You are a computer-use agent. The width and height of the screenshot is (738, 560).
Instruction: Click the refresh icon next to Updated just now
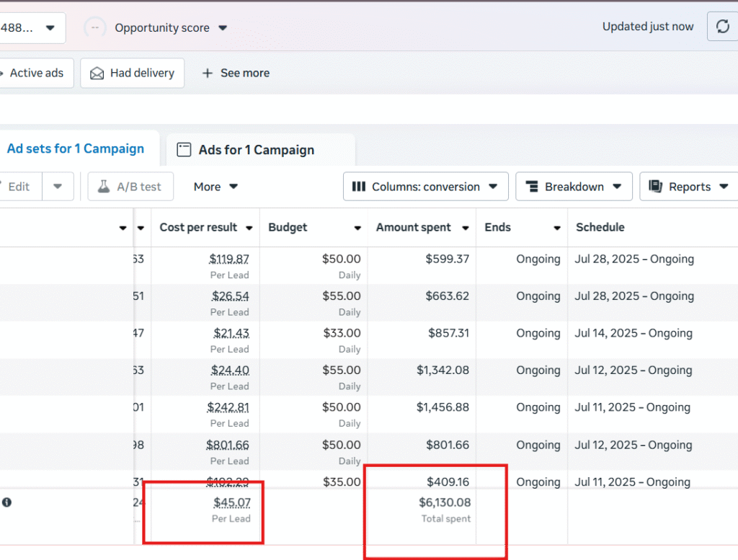click(x=723, y=27)
